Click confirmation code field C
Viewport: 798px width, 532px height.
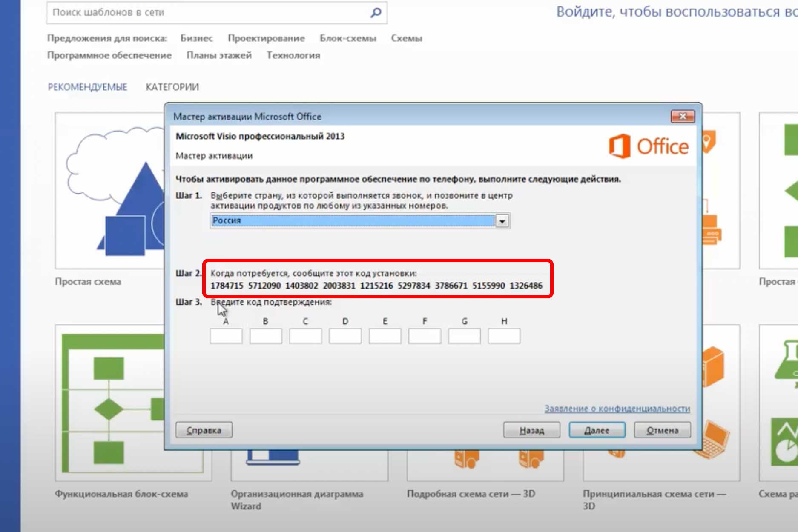pyautogui.click(x=305, y=336)
